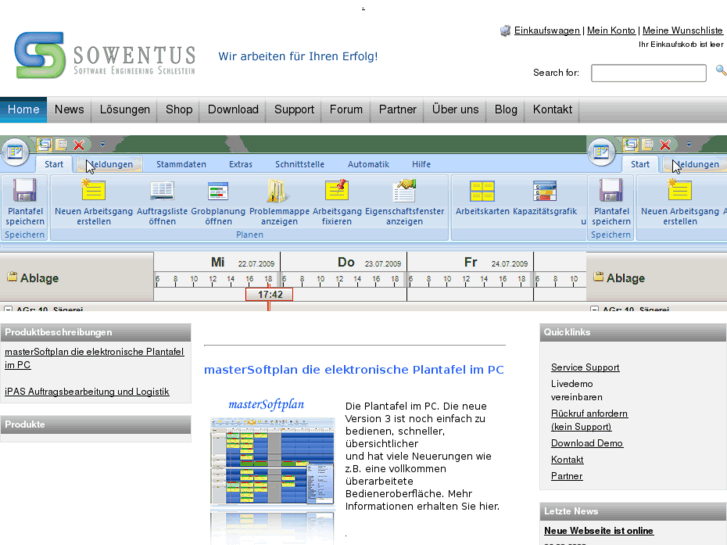Click Plantafel speichern icon in right banner copy
Screen dimensions: 727x545
click(x=611, y=190)
